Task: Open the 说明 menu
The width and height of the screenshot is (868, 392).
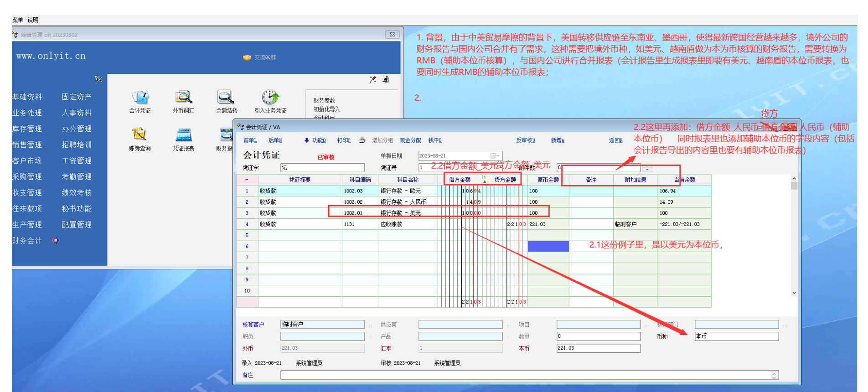Action: [33, 20]
